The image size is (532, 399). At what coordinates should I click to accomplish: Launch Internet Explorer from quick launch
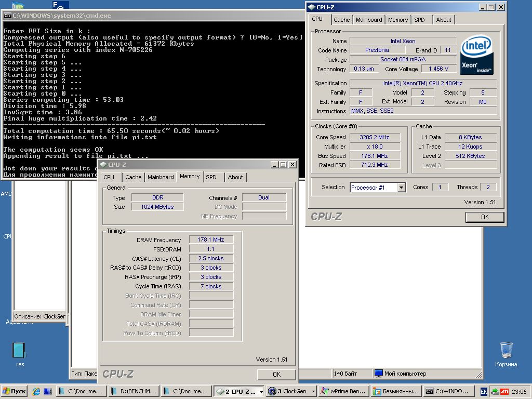point(36,391)
